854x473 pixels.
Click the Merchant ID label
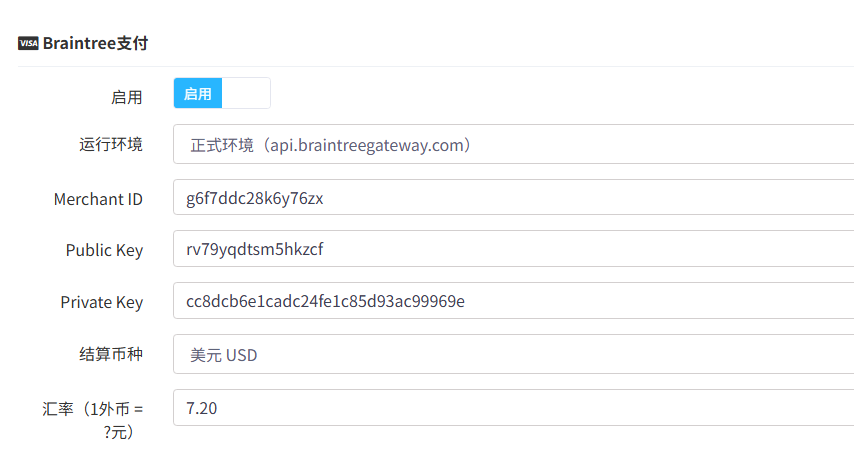[98, 199]
